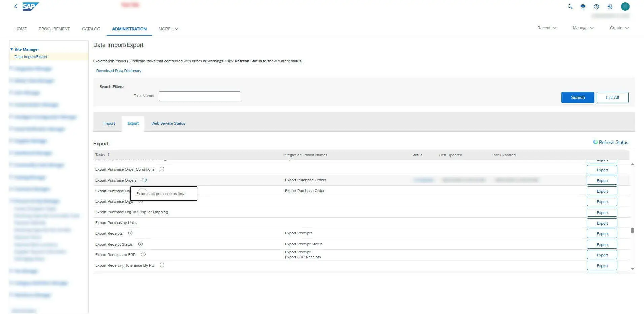Click the search magnifier icon in header
Viewport: 644px width, 314px height.
pos(570,7)
